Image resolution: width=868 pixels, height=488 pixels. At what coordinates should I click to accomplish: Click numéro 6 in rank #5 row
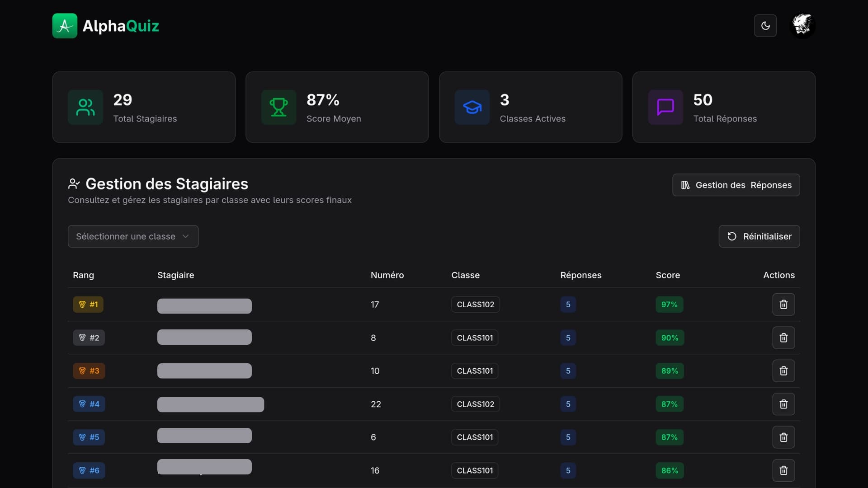(373, 437)
